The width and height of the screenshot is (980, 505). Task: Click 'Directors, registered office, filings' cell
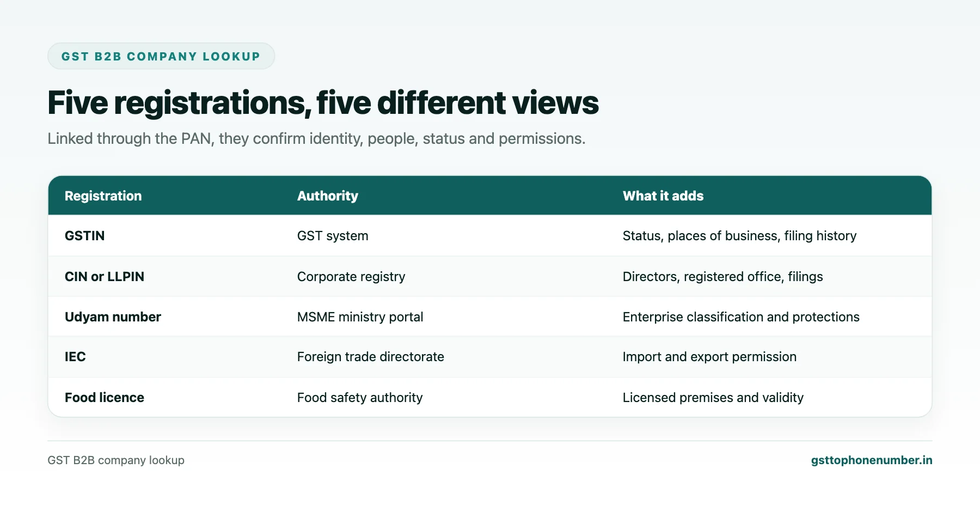(x=722, y=277)
